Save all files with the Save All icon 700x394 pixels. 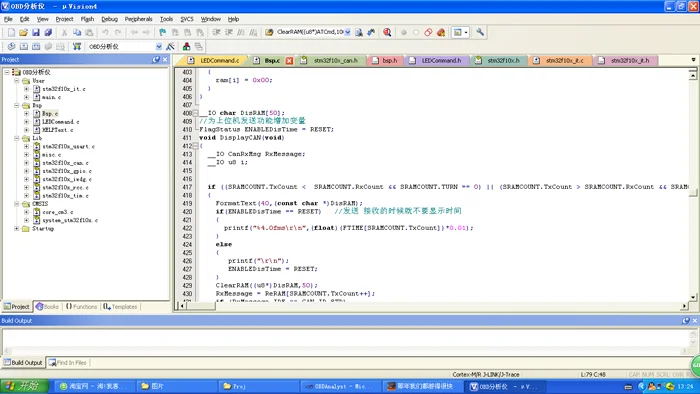[x=48, y=33]
